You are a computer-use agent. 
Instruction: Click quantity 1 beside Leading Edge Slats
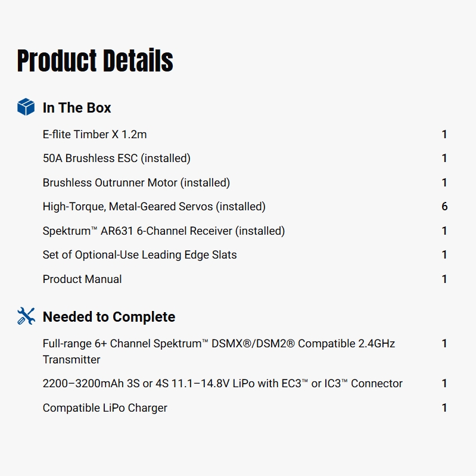[x=444, y=255]
